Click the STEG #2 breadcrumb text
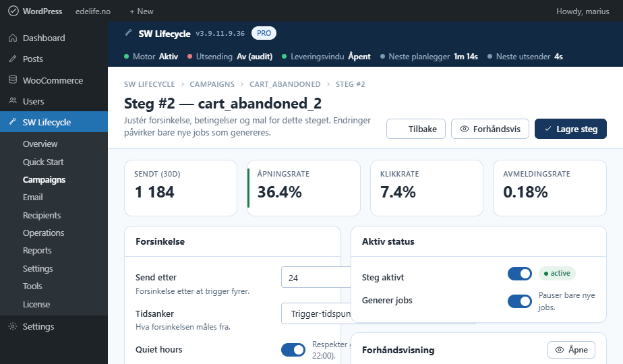Screen dimensions: 623x364 (350, 84)
